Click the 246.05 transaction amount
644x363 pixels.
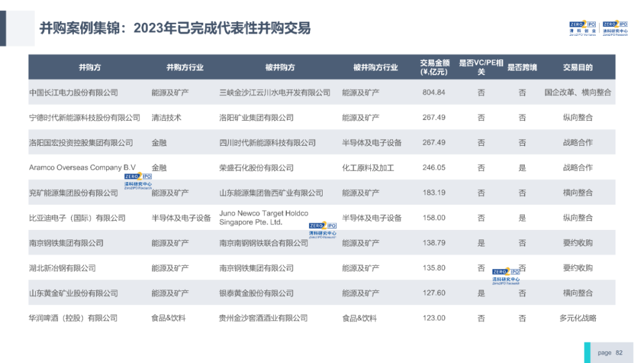(434, 168)
